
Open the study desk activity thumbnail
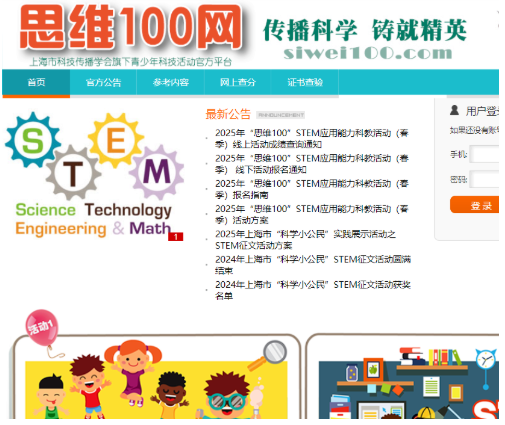click(409, 383)
